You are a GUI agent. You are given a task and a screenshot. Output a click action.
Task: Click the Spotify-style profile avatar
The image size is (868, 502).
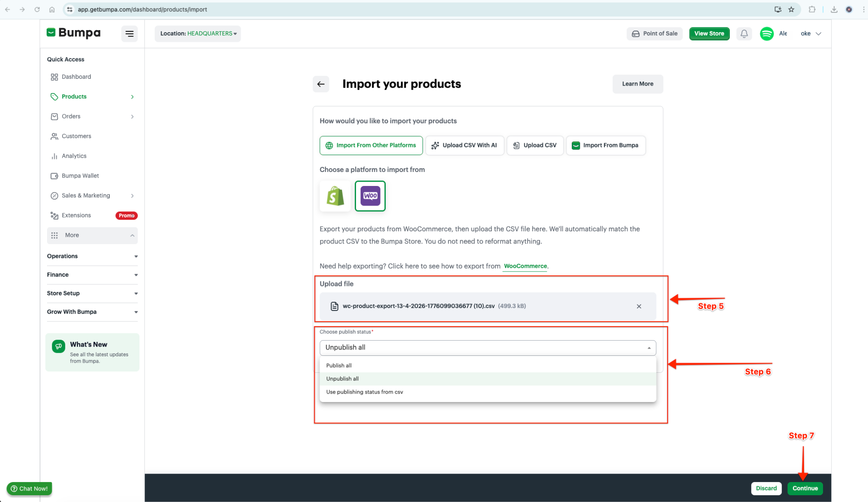[x=767, y=33]
